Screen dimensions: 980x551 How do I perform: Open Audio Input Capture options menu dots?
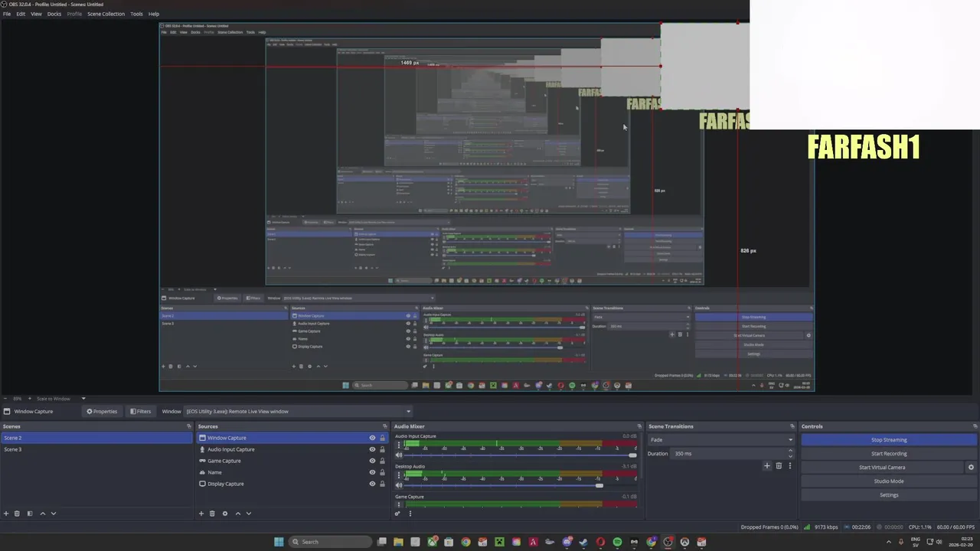click(x=398, y=445)
